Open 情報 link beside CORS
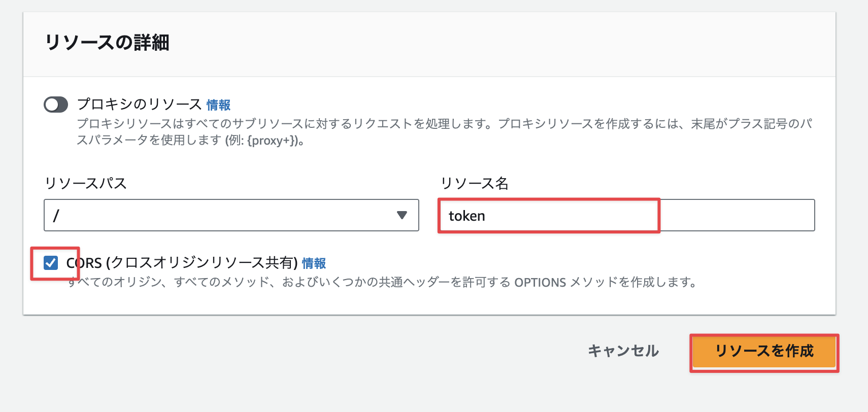The height and width of the screenshot is (412, 868). click(x=314, y=263)
